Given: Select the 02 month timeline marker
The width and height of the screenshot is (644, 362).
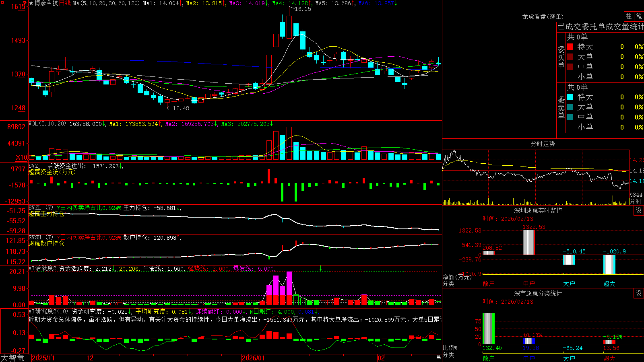Looking at the screenshot, I should pyautogui.click(x=381, y=358).
